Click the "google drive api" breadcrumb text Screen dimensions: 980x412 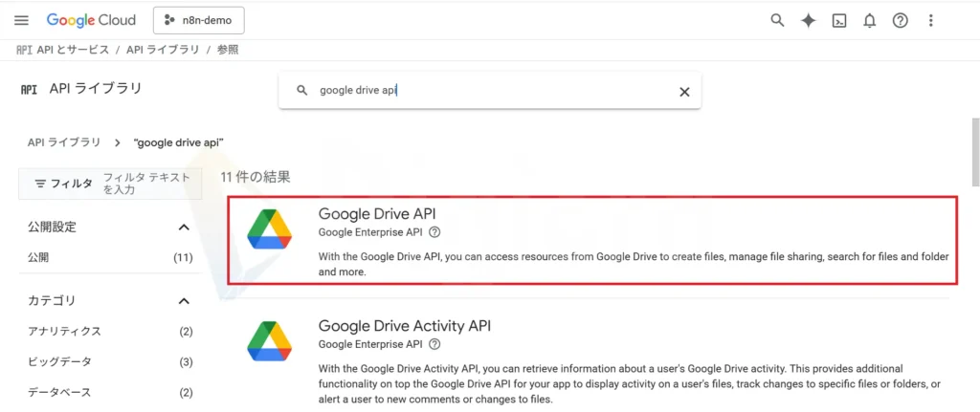[x=179, y=142]
